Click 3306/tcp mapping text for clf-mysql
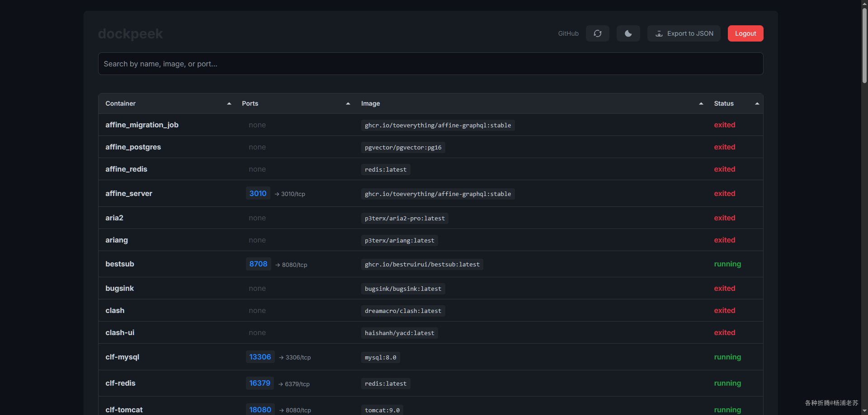This screenshot has width=868, height=415. 298,357
